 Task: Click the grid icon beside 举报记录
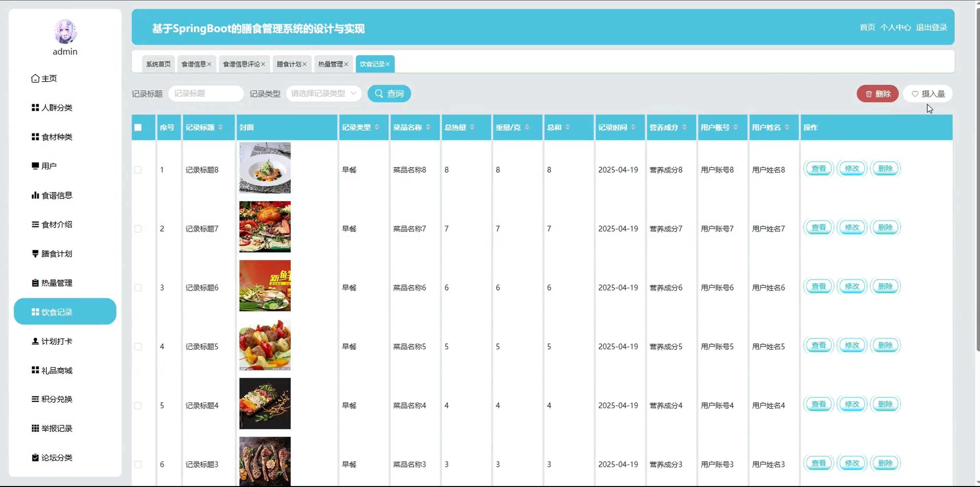[x=35, y=429]
